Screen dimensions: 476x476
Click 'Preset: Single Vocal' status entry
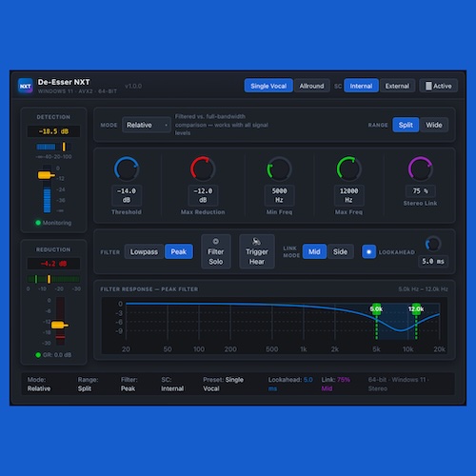coord(224,384)
